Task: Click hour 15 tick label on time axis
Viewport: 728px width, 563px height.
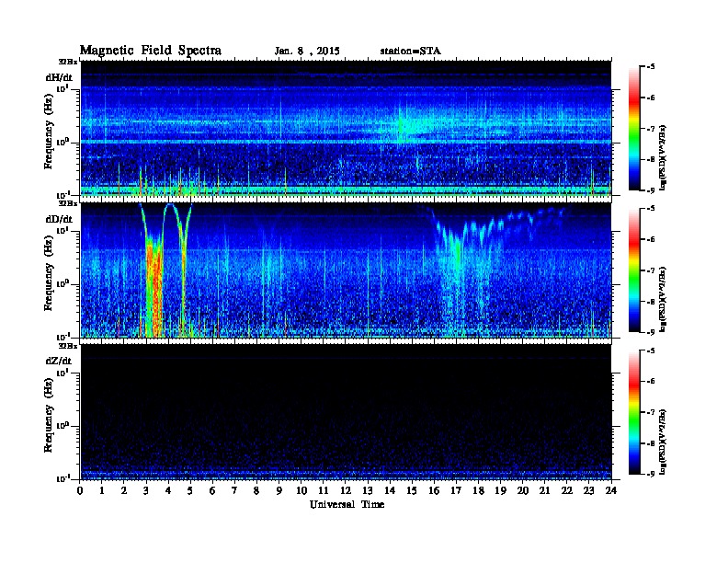Action: pyautogui.click(x=412, y=490)
